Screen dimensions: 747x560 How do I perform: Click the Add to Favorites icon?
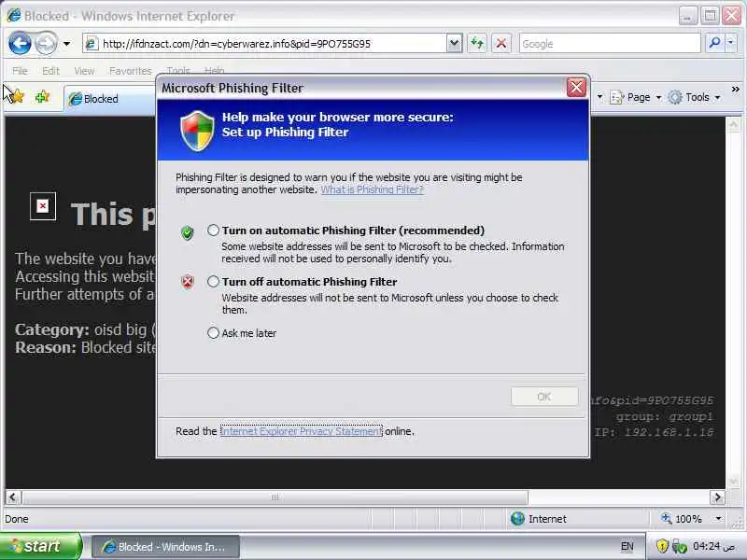[x=42, y=97]
